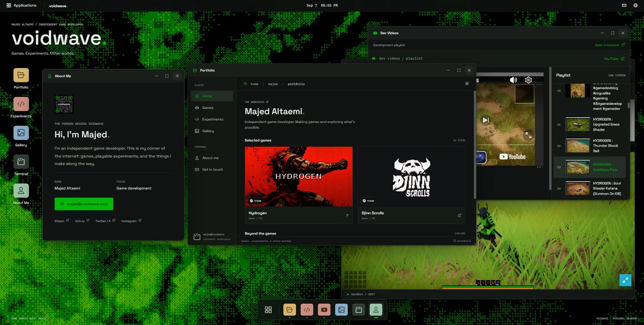Select Gallery in Portfolio sidebar
This screenshot has width=644, height=325.
(x=212, y=131)
